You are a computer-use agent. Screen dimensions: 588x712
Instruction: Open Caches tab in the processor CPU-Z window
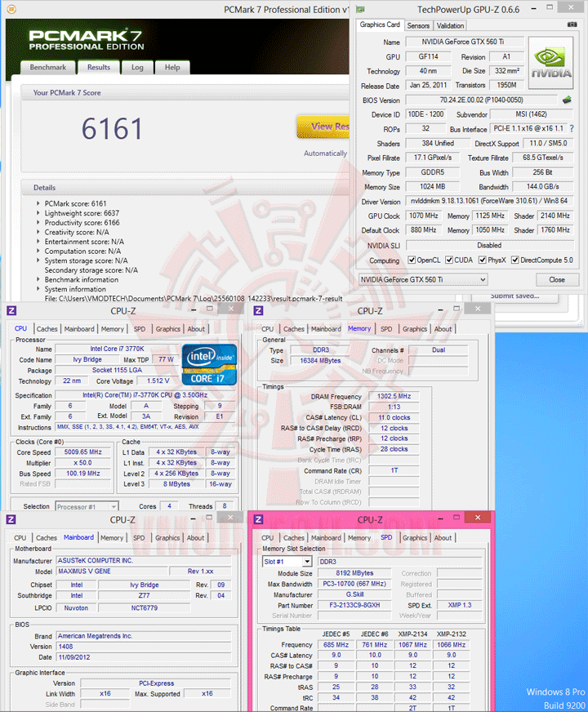[x=47, y=329]
